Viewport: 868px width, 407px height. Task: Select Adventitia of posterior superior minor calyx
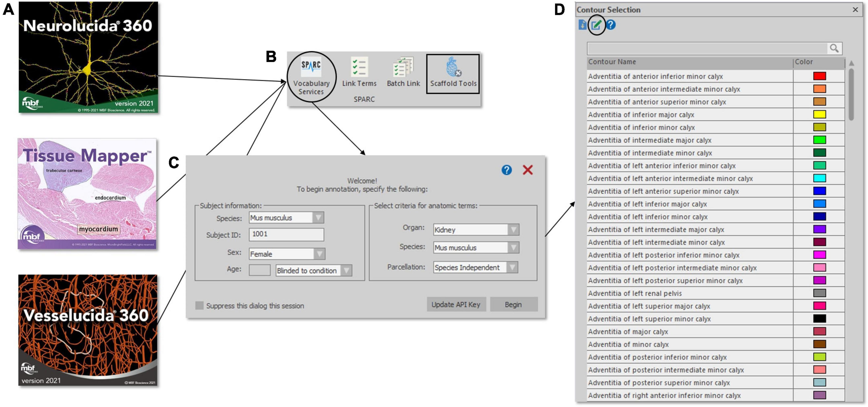716,382
